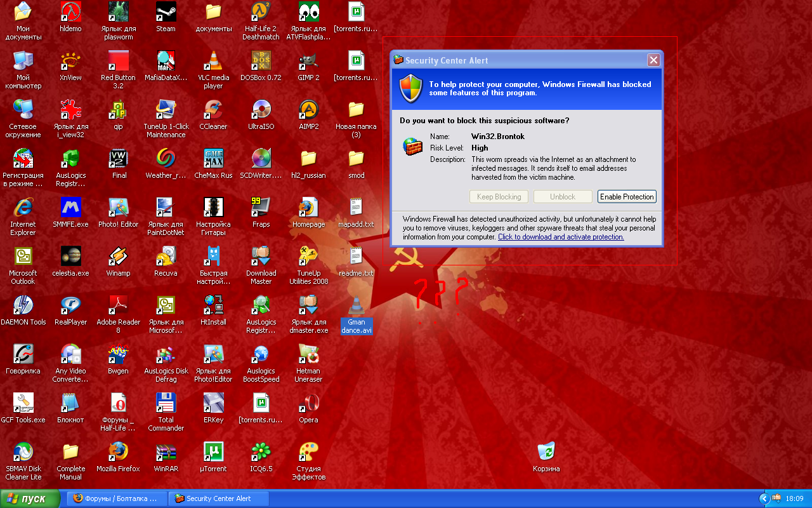Screen dimensions: 812x508
Task: Click the SBMAV Disk Cleaner Lite icon
Action: [x=23, y=451]
